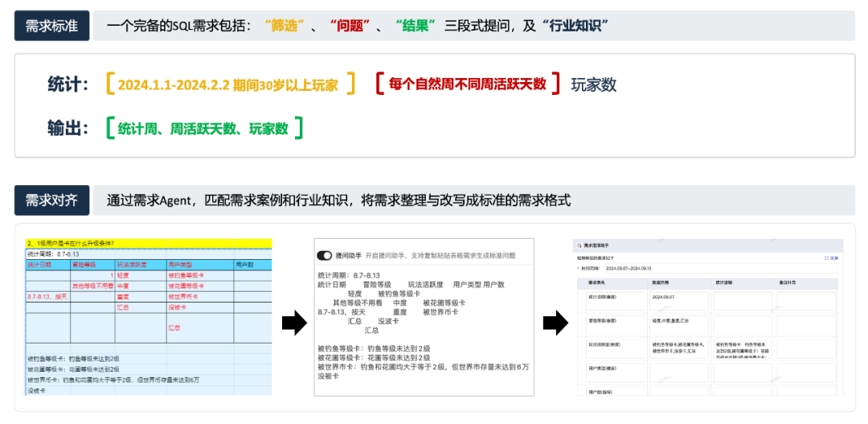Click orange text 2024.1.1-2024.2.2 期间30岁以上玩家
868x424 pixels.
pyautogui.click(x=228, y=84)
